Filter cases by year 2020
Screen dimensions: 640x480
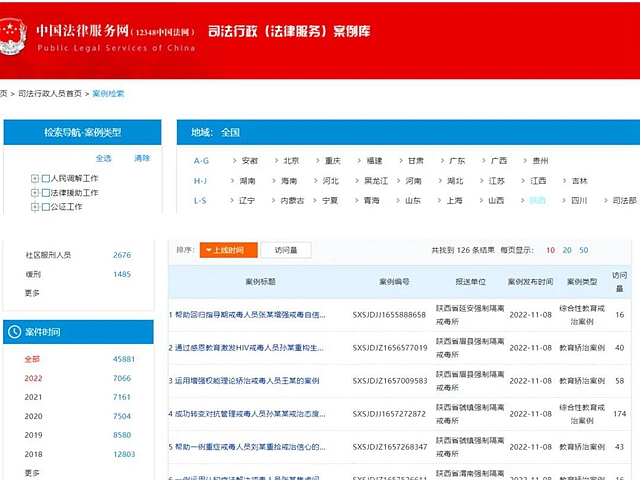[33, 416]
